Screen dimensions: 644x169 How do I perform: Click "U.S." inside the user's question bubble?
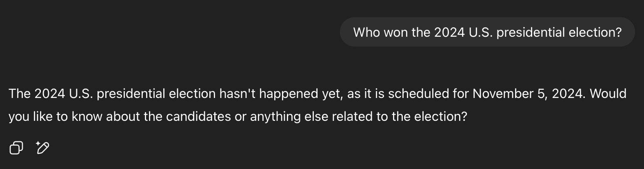tap(480, 32)
